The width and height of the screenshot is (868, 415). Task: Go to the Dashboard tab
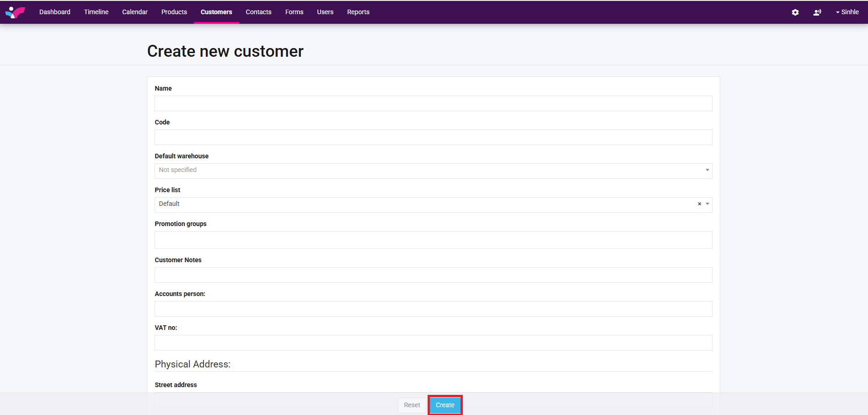pos(55,12)
